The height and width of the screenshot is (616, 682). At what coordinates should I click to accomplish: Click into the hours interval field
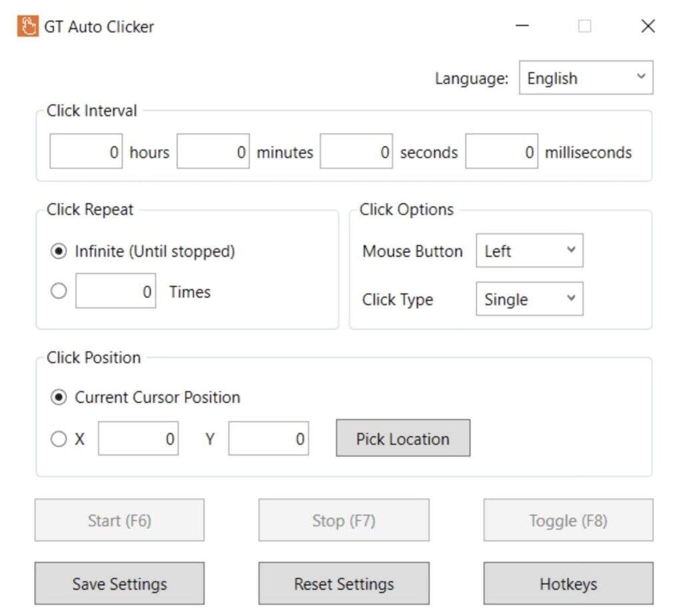pyautogui.click(x=86, y=153)
